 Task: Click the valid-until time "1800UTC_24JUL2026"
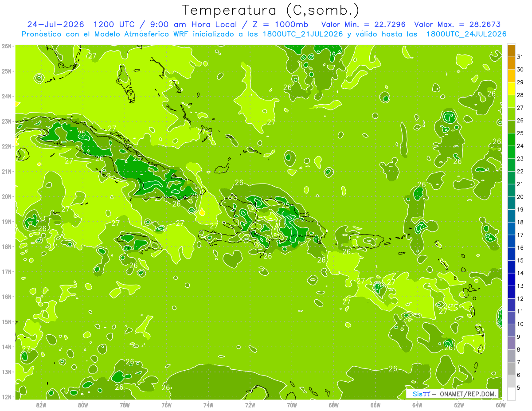(x=466, y=34)
